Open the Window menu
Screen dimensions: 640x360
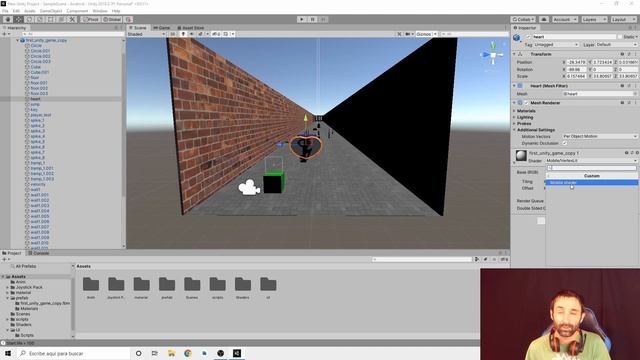100,11
